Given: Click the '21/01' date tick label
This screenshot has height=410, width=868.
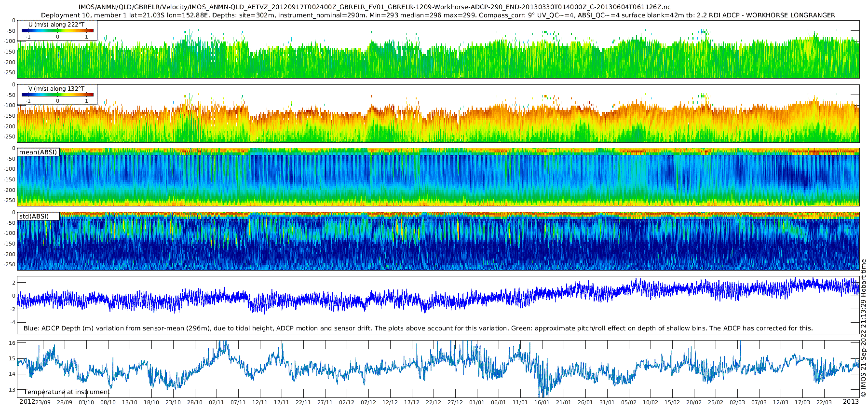Looking at the screenshot, I should [x=564, y=402].
